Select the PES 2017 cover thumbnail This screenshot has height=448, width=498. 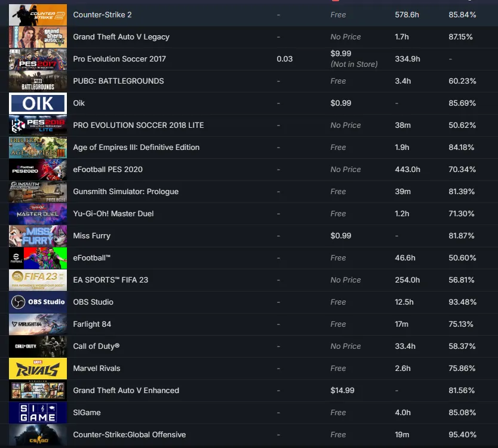[x=38, y=59]
